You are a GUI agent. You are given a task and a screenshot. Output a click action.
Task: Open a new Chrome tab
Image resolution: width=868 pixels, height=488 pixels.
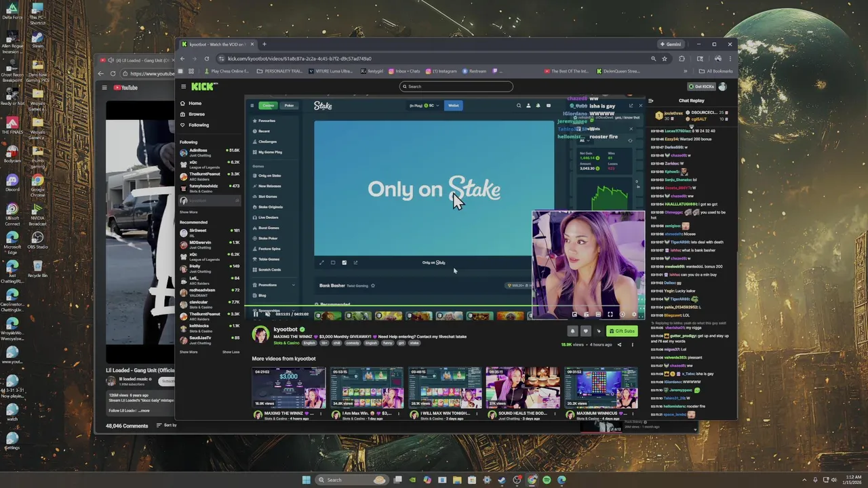(x=264, y=44)
